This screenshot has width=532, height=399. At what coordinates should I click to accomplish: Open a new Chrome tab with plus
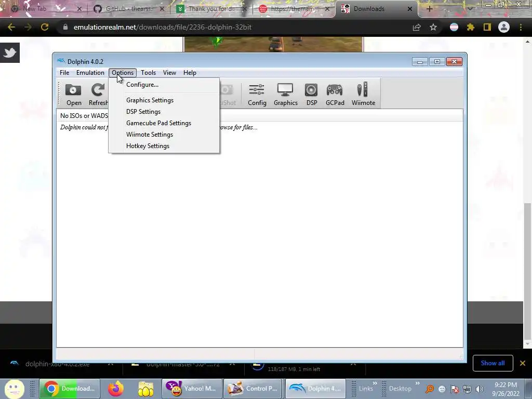tap(429, 9)
